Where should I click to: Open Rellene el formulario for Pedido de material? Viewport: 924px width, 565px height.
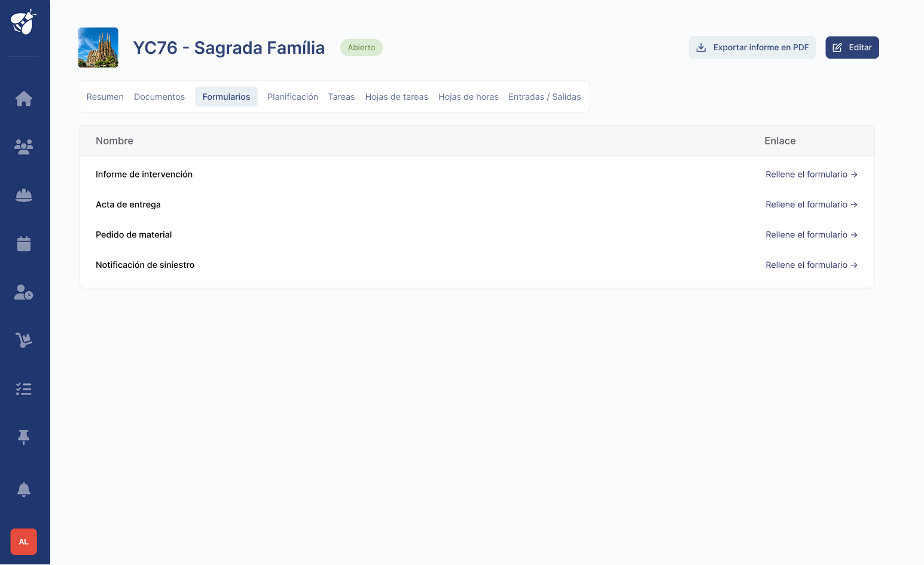coord(812,235)
